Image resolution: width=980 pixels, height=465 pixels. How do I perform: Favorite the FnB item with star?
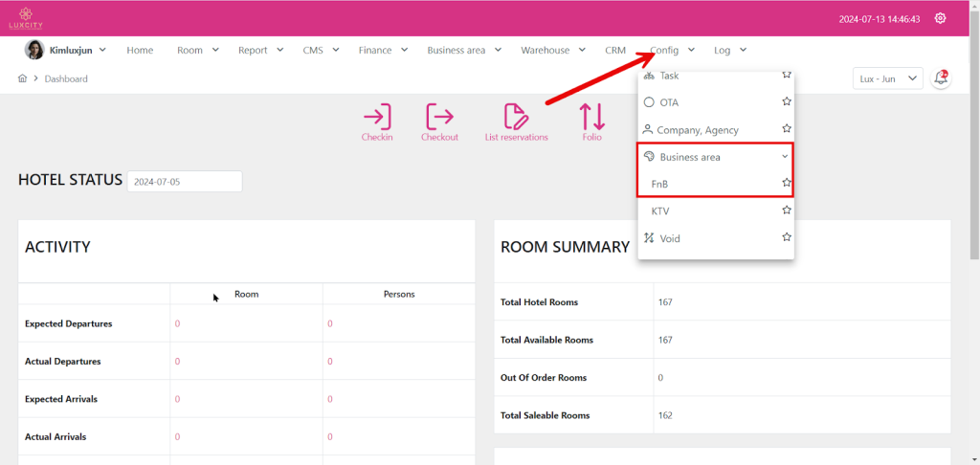tap(786, 183)
